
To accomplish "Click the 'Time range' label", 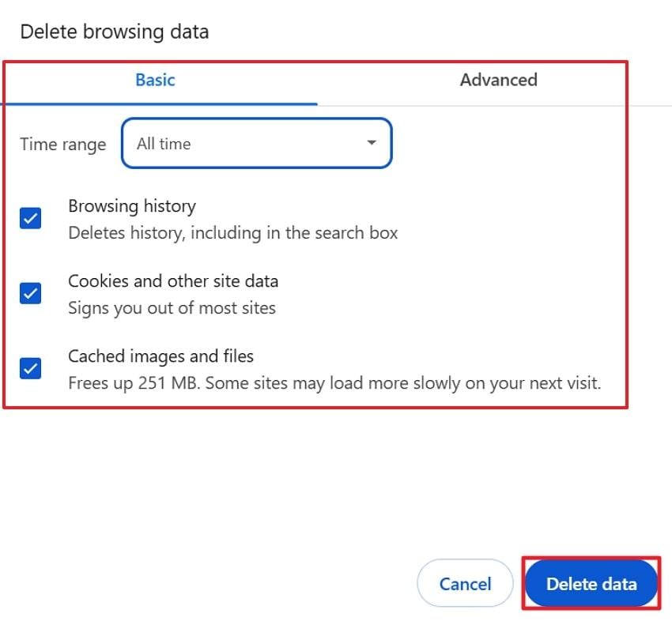I will pyautogui.click(x=62, y=145).
